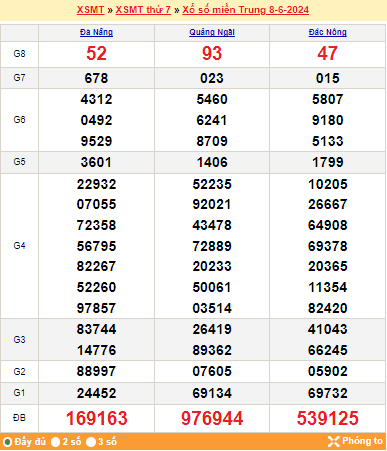The height and width of the screenshot is (451, 387).
Task: Click G4 number 72358
Action: click(96, 225)
